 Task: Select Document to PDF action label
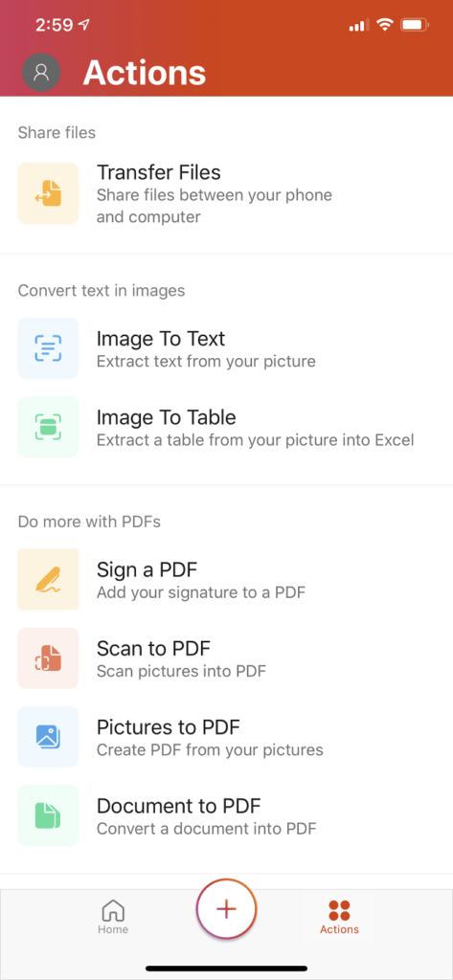pyautogui.click(x=178, y=806)
